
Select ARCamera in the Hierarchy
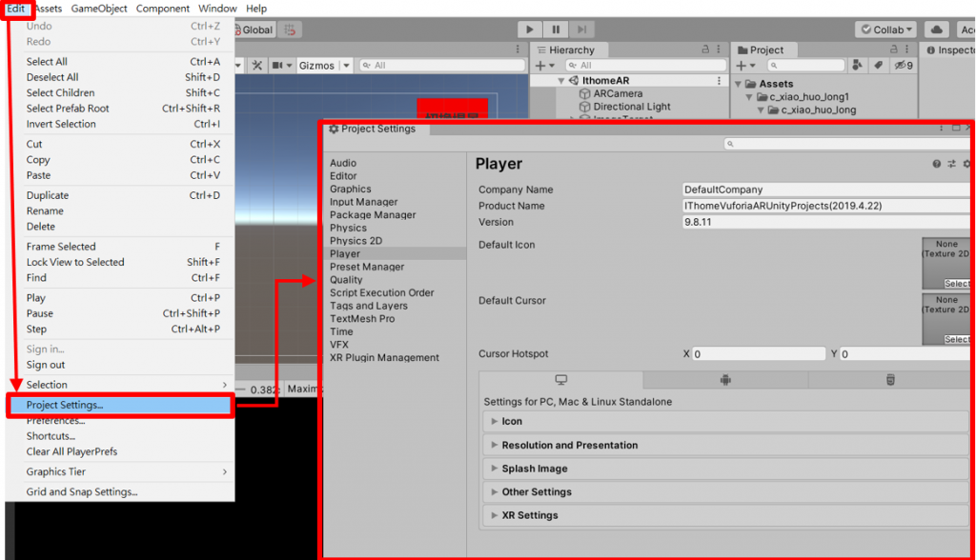(618, 93)
